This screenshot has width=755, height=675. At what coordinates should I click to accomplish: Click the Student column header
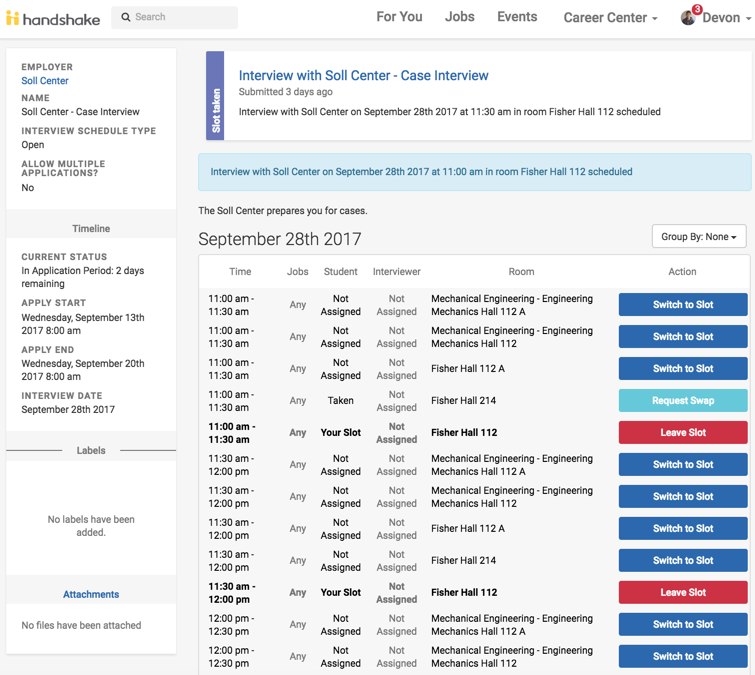[x=340, y=272]
